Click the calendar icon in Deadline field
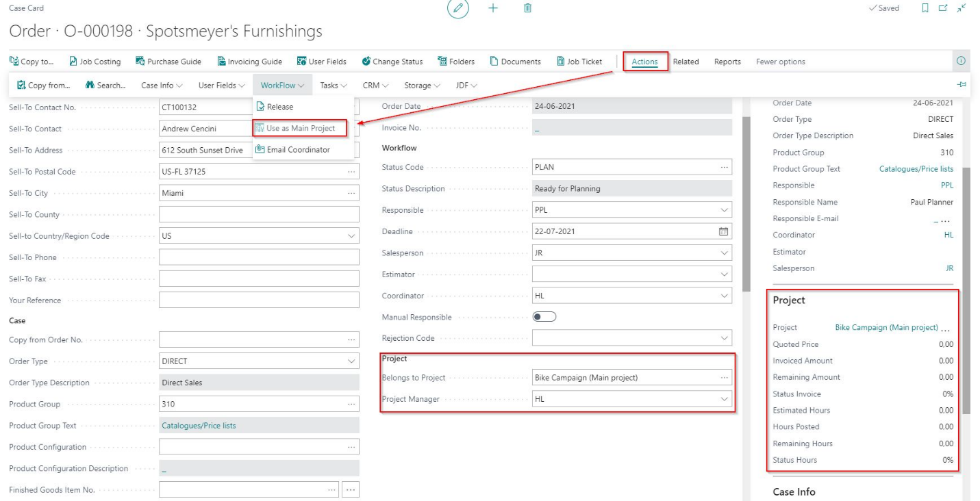980x501 pixels. 723,231
